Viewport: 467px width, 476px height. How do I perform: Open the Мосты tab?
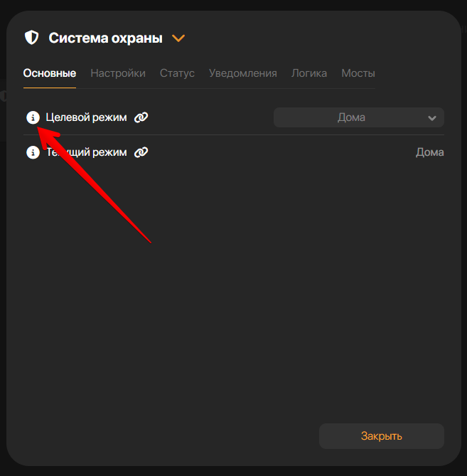tap(358, 73)
